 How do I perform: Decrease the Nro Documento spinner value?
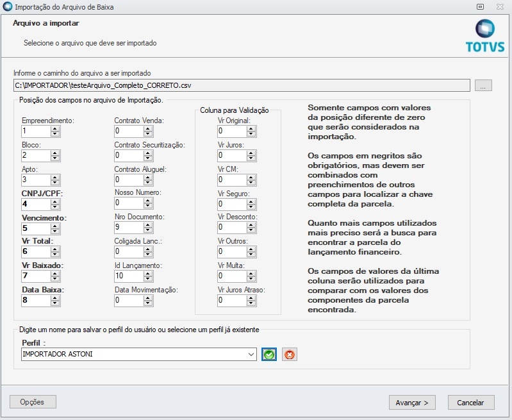point(148,230)
